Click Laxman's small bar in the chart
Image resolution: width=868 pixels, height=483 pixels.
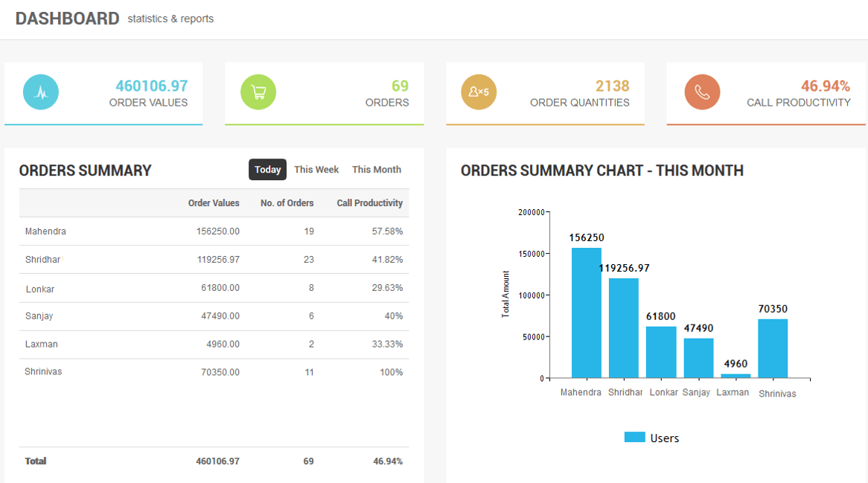point(735,377)
